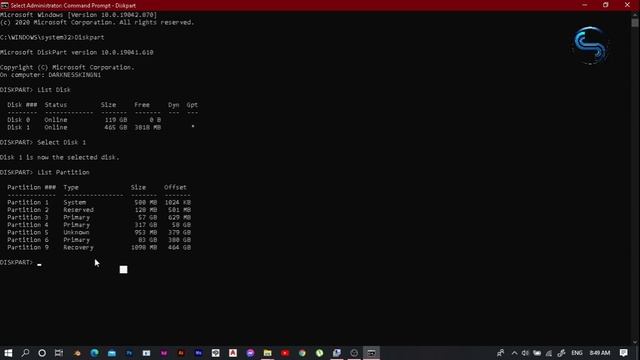Image resolution: width=640 pixels, height=360 pixels.
Task: Click the 'Partition 5' Unknown row
Action: (99, 232)
